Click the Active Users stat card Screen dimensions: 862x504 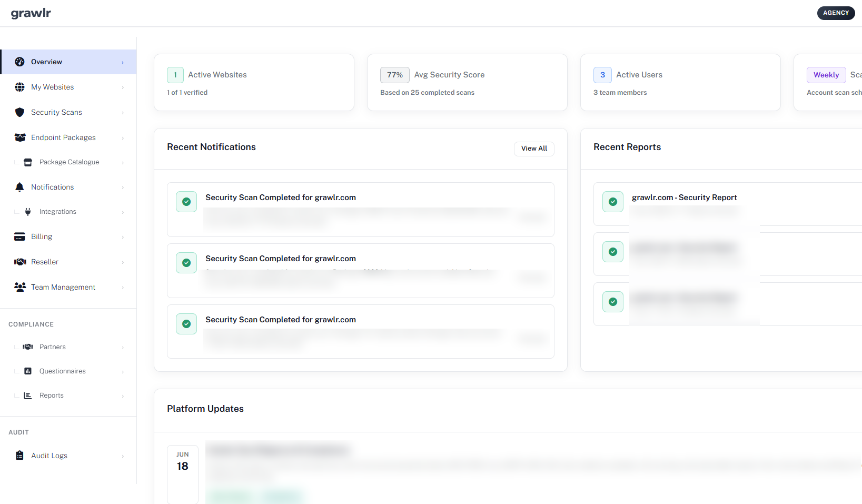click(x=680, y=82)
